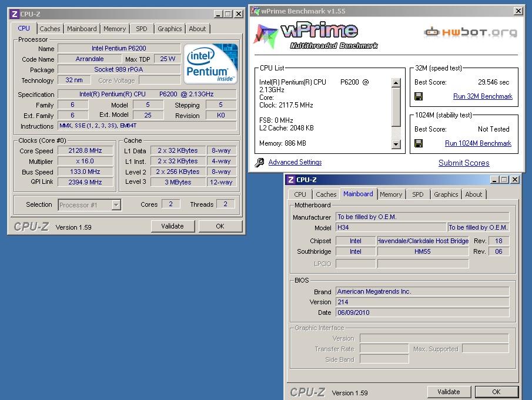
Task: Click the BIOS Date 06/09/2010
Action: pos(423,312)
